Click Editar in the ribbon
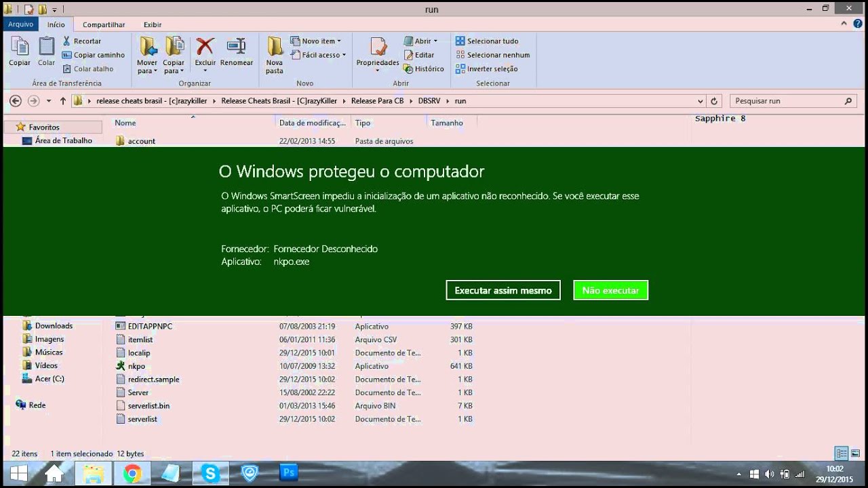 (x=419, y=55)
